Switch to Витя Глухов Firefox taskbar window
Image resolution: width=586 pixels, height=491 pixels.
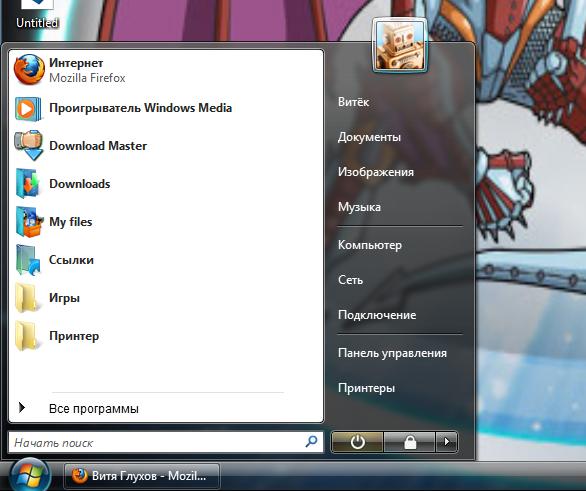point(142,476)
